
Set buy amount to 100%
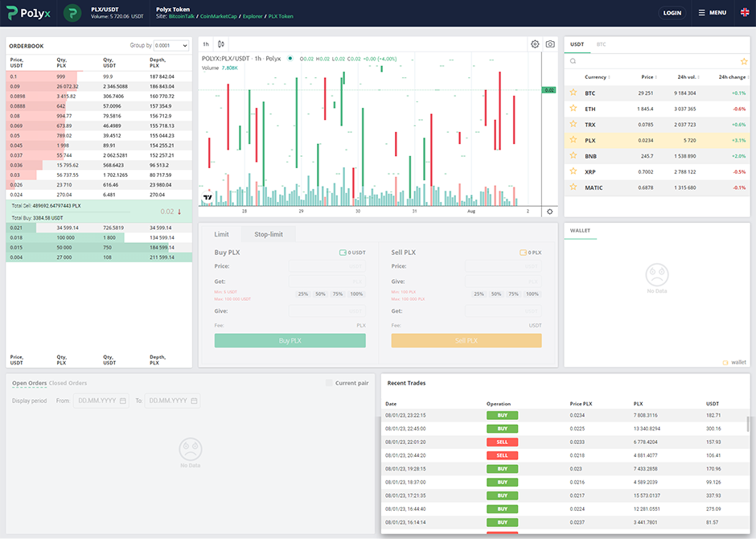pyautogui.click(x=357, y=294)
